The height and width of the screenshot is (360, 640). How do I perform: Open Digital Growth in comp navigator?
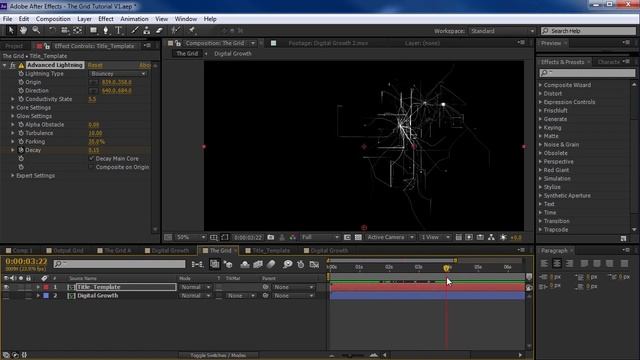pyautogui.click(x=233, y=53)
